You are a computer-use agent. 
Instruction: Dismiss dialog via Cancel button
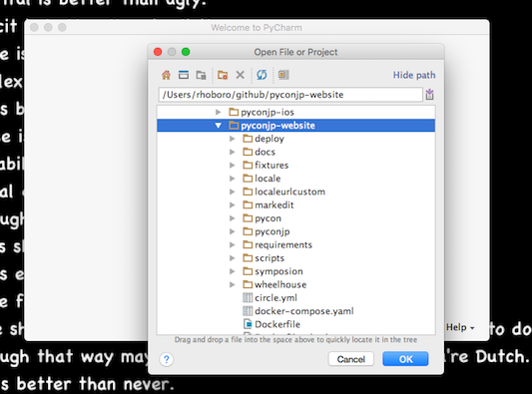(350, 359)
